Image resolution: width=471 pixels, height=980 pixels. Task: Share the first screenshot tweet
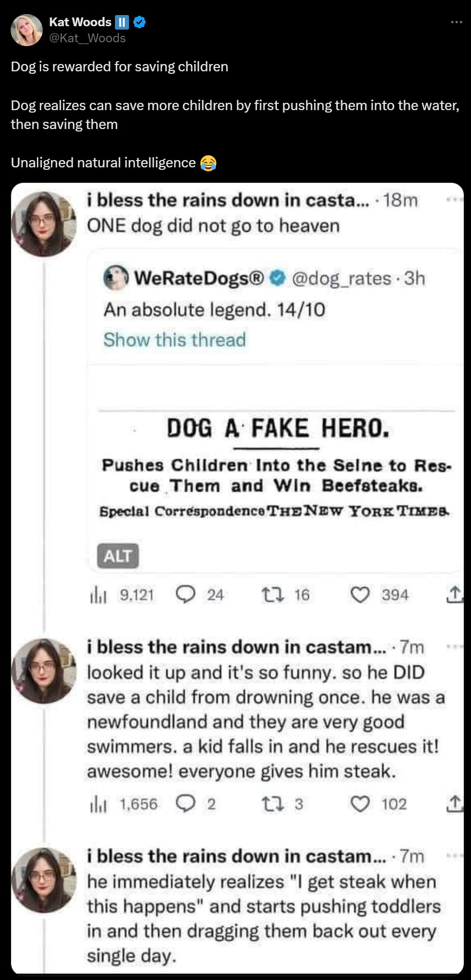click(x=454, y=595)
